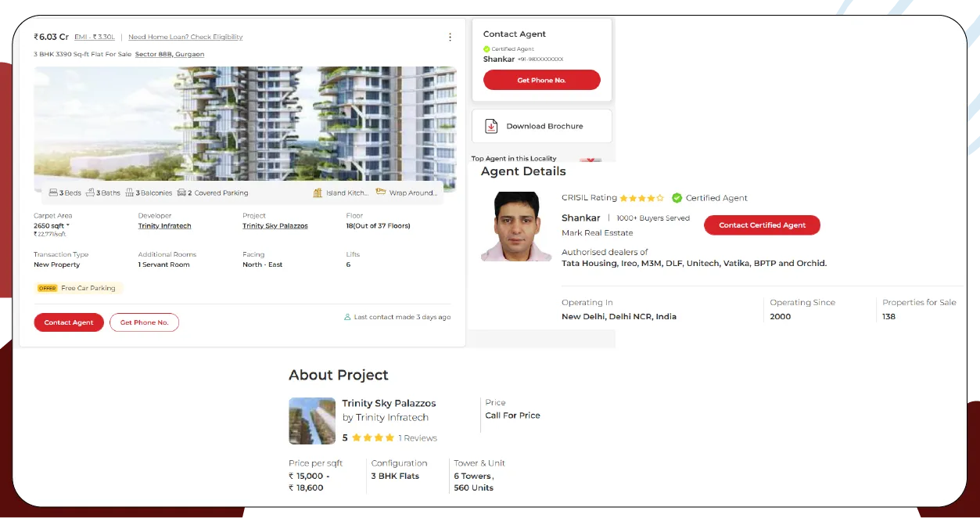980x518 pixels.
Task: Click green Certified Agent checkmark in Agent Details
Action: [677, 198]
